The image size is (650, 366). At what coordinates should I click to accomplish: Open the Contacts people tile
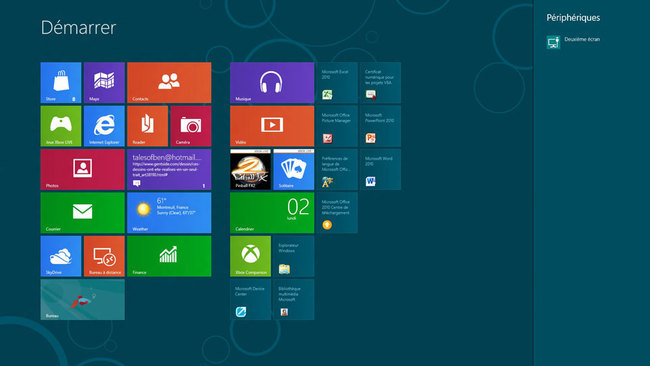coord(169,82)
